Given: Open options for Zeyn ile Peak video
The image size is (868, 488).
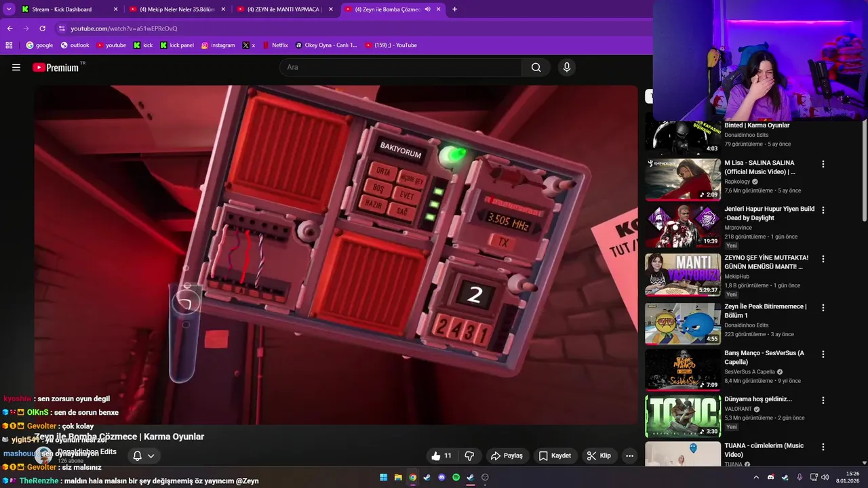Looking at the screenshot, I should pyautogui.click(x=823, y=308).
